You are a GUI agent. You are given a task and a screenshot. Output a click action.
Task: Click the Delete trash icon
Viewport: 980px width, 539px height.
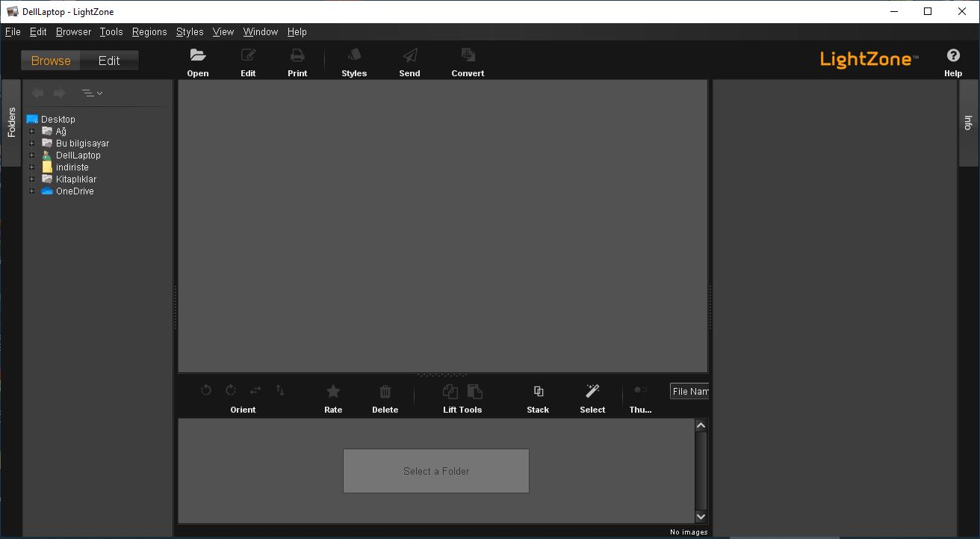[x=385, y=391]
